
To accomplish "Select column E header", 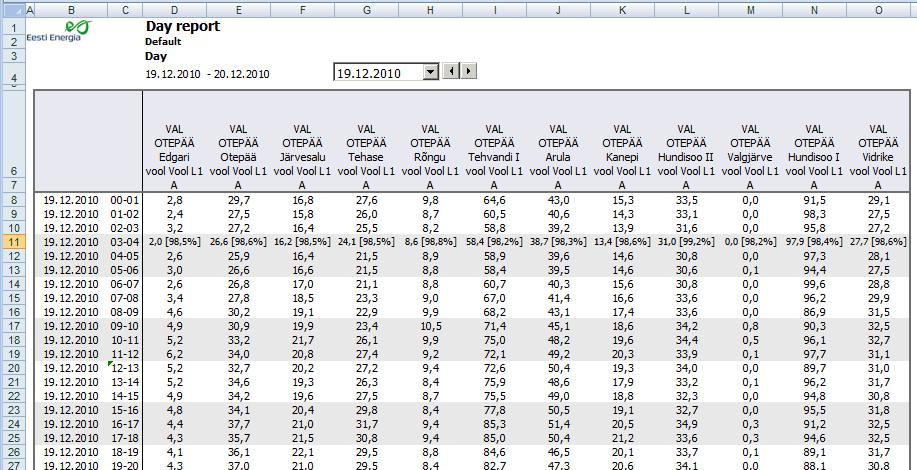I will point(239,11).
